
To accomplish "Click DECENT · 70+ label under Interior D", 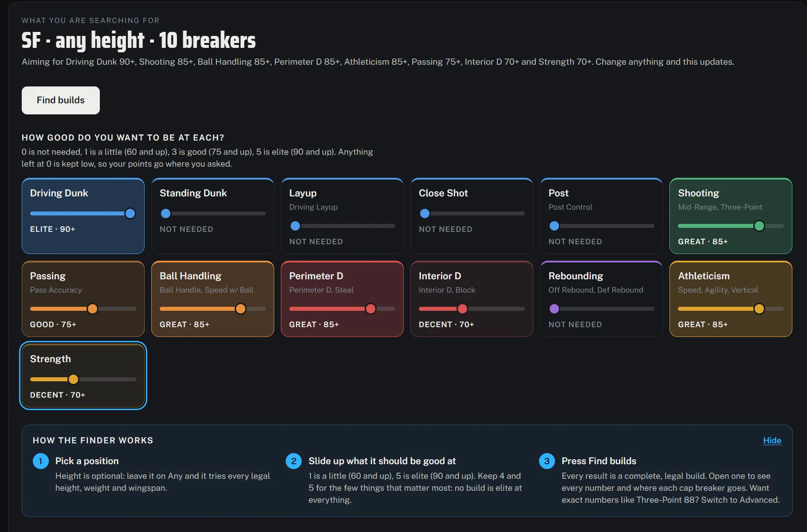I will pyautogui.click(x=446, y=325).
